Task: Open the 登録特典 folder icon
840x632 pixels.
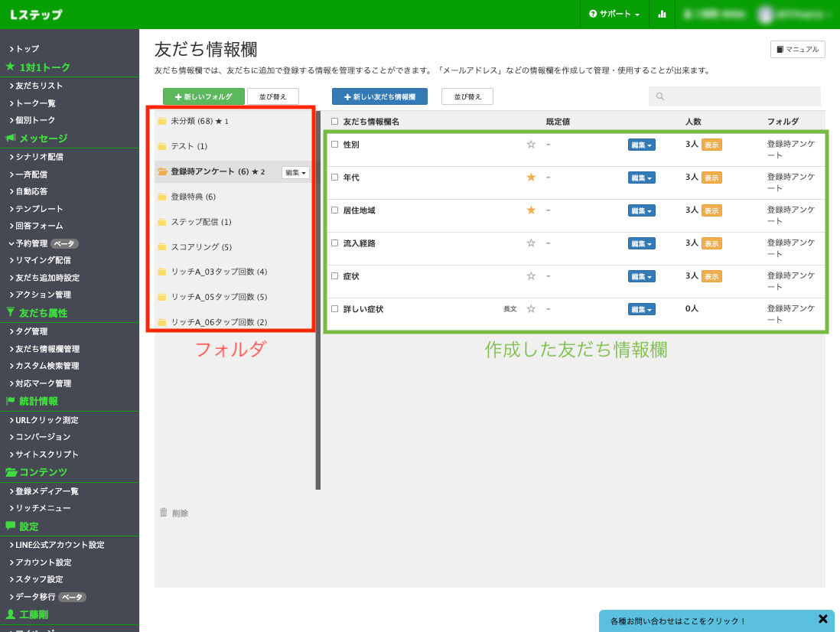Action: [x=162, y=197]
